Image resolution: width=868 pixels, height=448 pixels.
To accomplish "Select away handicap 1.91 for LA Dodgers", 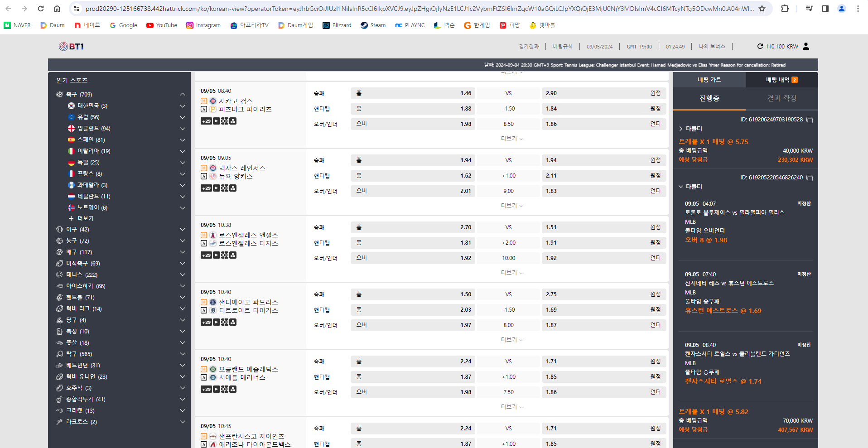I will point(604,243).
